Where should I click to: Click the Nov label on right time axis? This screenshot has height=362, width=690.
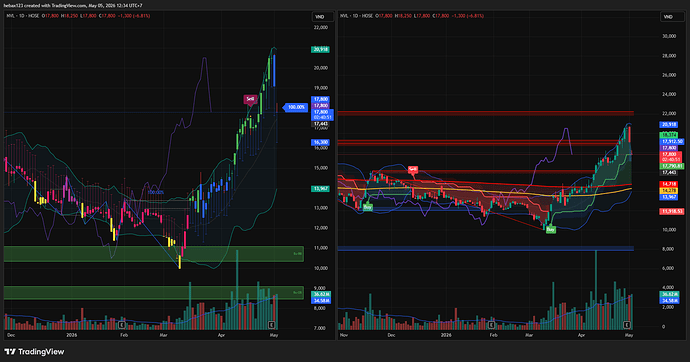[x=344, y=335]
